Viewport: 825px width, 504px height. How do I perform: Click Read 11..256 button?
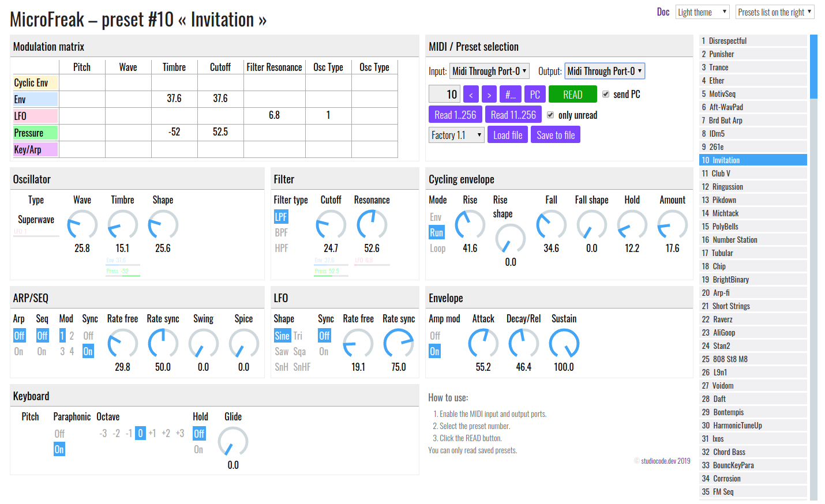pyautogui.click(x=513, y=115)
